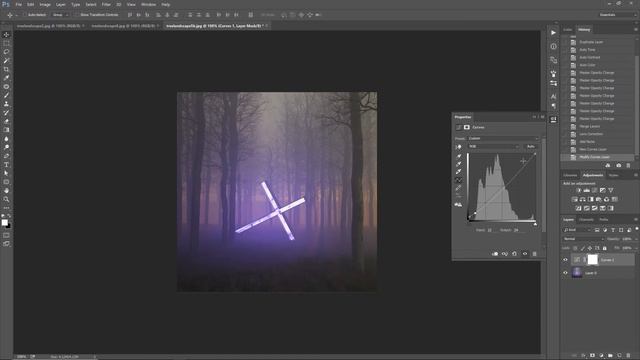
Task: Enable Show Transform Controls checkbox
Action: pos(77,15)
